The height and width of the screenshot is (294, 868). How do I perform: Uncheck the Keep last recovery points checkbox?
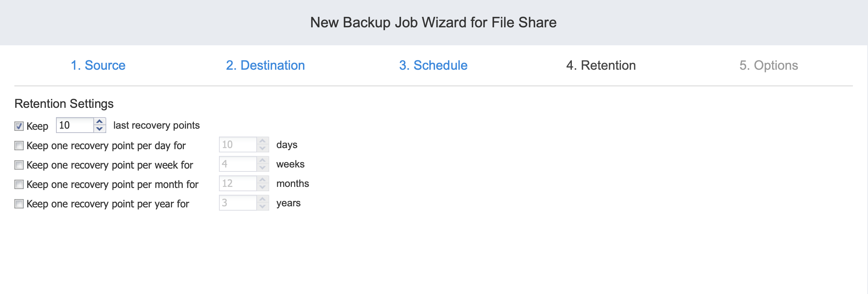pos(19,126)
